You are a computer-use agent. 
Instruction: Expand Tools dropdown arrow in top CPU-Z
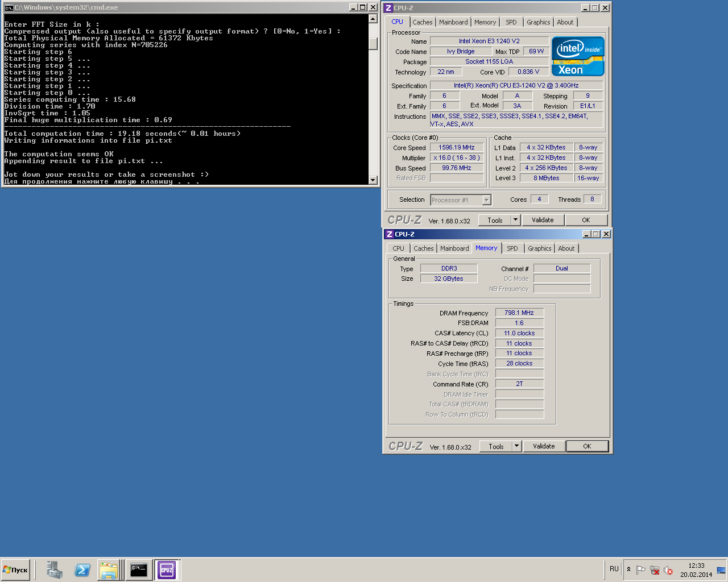tap(515, 221)
